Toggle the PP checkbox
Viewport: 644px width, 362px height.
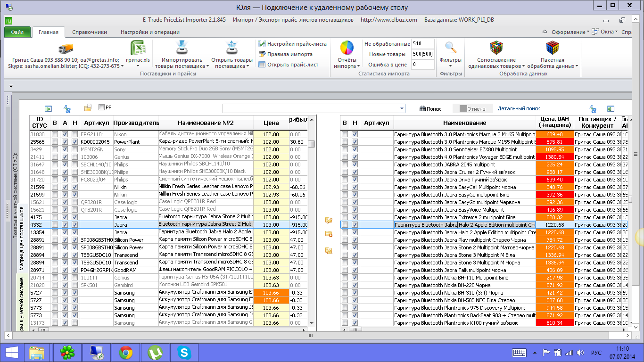[101, 107]
